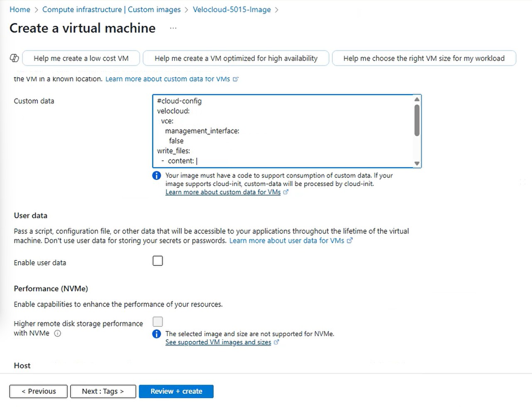Click the Review + create button
This screenshot has width=532, height=407.
pos(176,391)
